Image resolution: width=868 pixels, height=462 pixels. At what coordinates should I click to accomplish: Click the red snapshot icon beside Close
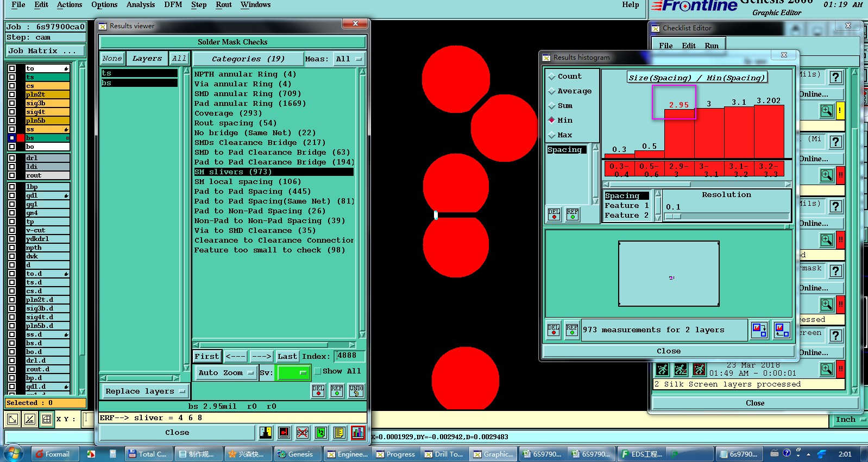[284, 433]
